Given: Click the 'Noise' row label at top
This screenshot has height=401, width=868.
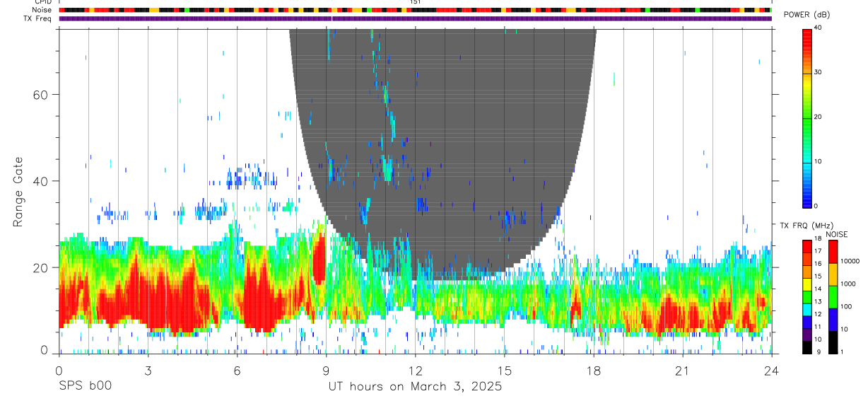Looking at the screenshot, I should point(43,10).
